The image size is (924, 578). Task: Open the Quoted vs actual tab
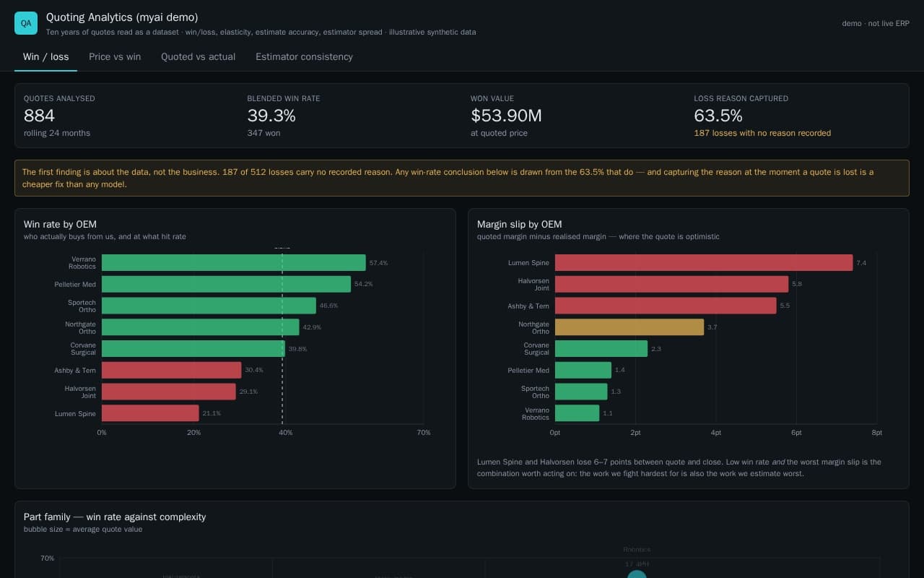click(x=198, y=56)
